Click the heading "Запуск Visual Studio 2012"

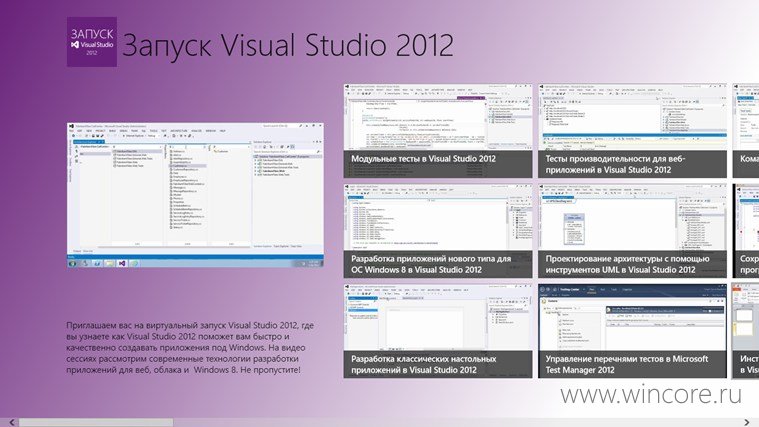[x=288, y=45]
